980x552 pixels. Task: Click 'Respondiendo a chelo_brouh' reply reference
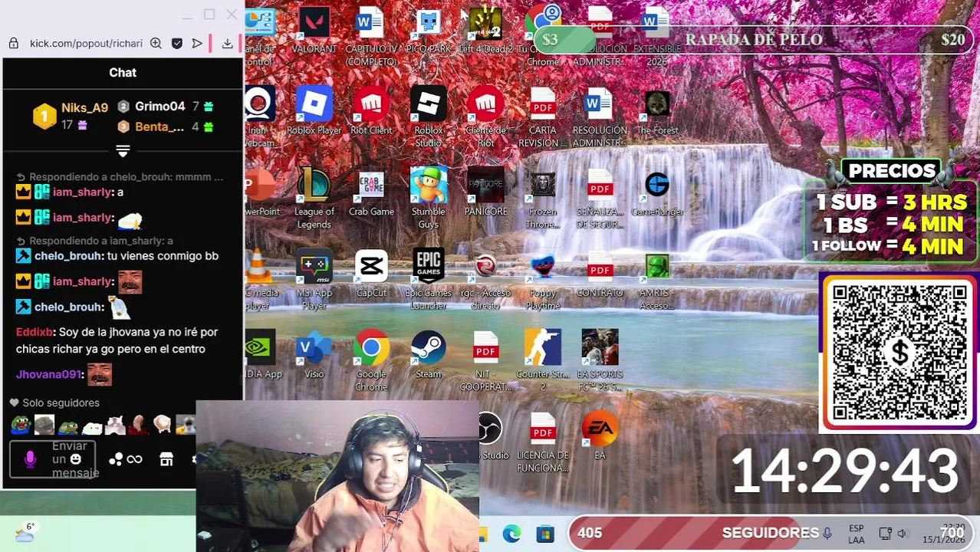[120, 176]
